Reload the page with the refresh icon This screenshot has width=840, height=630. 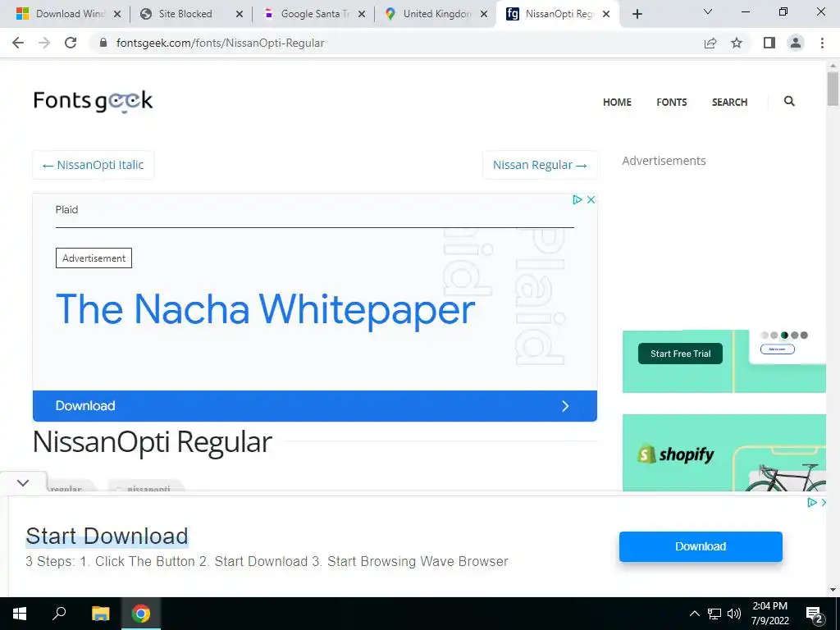point(71,43)
